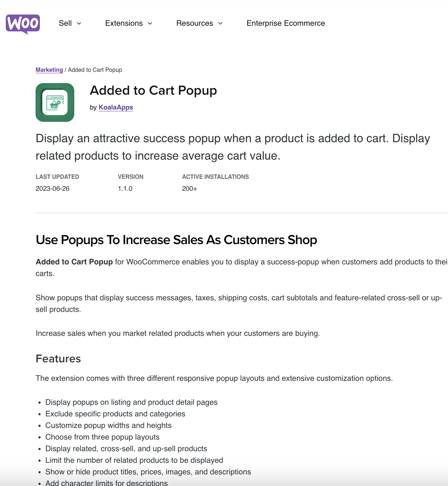The image size is (448, 486).
Task: Click the Added to Cart Popup breadcrumb text
Action: (95, 70)
